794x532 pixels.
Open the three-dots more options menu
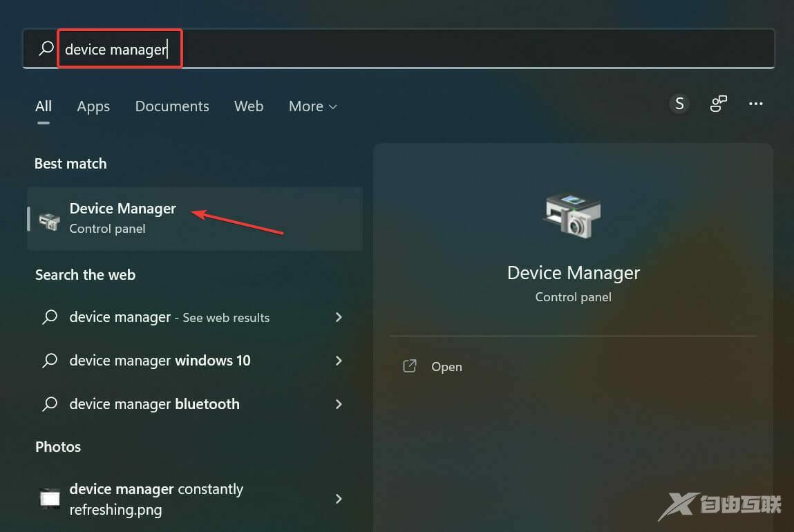coord(756,104)
